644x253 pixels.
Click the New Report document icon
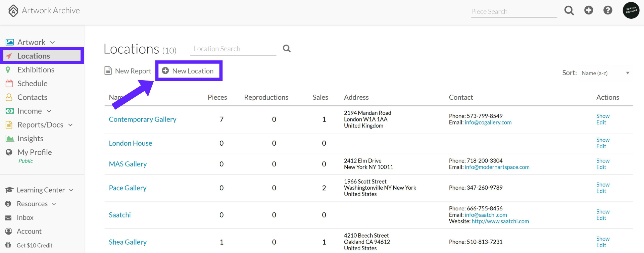(108, 71)
